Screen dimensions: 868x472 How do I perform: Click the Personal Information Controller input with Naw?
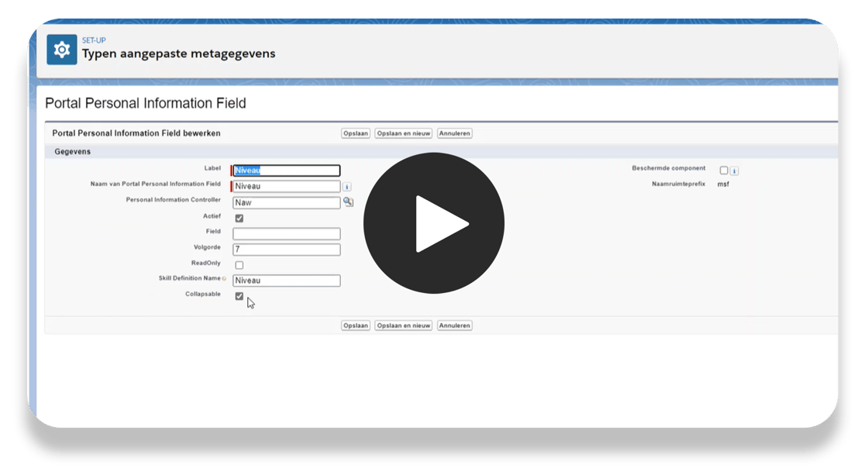286,202
